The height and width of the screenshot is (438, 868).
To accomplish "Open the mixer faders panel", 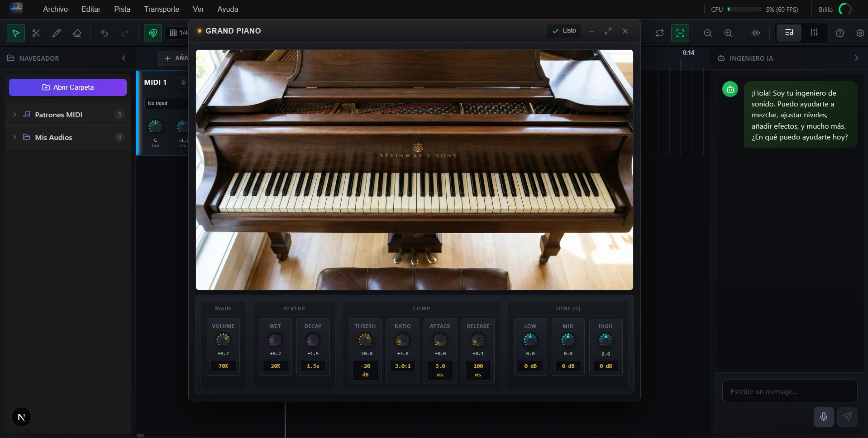I will (814, 33).
